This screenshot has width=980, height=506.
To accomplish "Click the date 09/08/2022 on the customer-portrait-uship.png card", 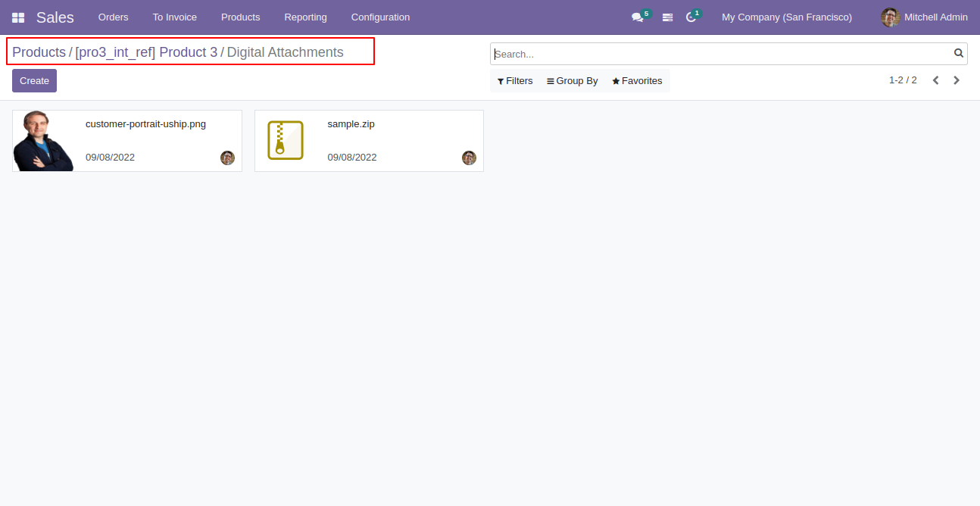I will point(110,158).
